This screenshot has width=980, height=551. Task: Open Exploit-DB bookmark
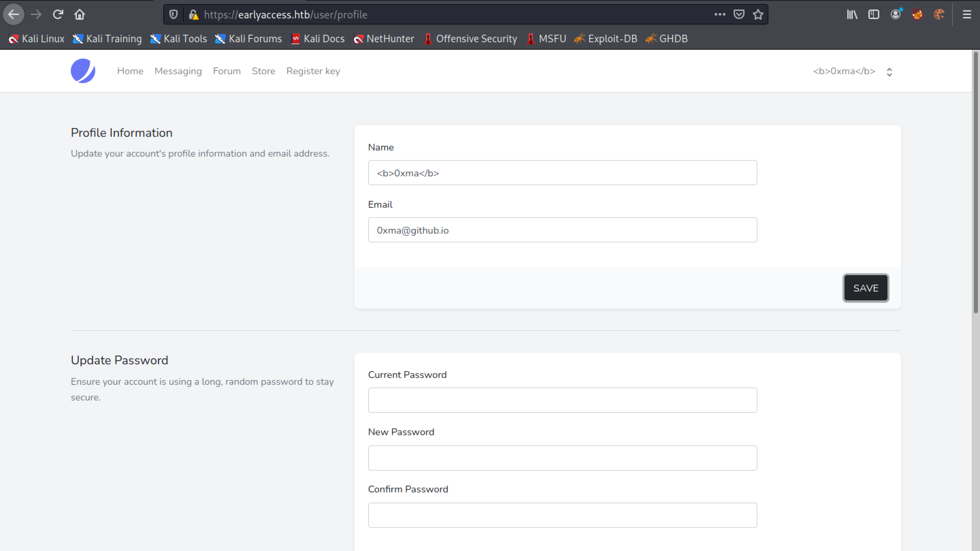coord(606,38)
